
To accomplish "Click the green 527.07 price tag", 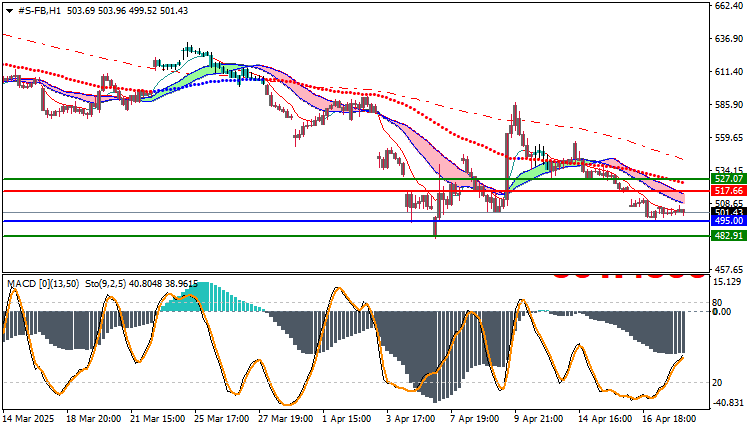I will pos(728,179).
